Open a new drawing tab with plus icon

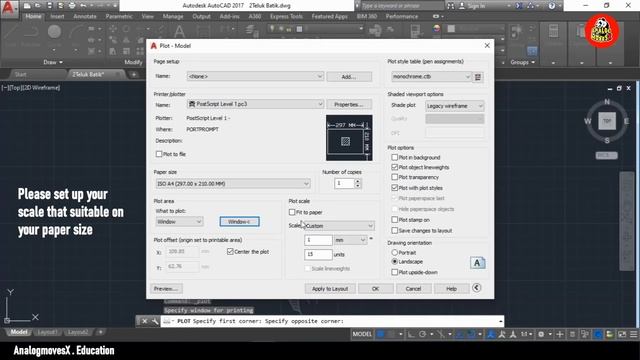tap(133, 74)
